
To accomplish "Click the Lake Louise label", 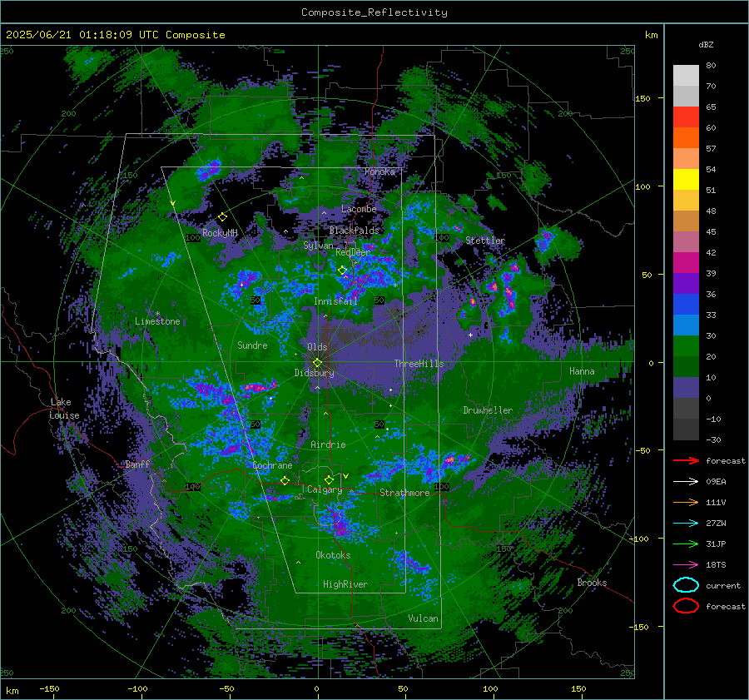I will pos(64,409).
